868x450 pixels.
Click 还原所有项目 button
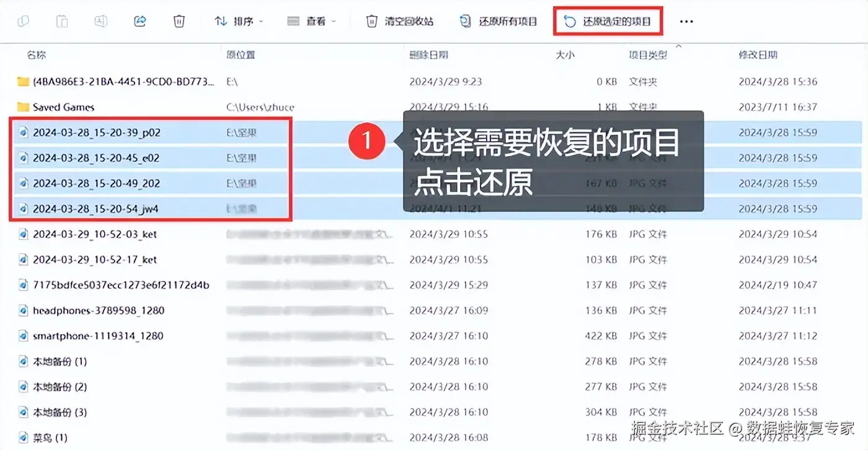(x=498, y=21)
